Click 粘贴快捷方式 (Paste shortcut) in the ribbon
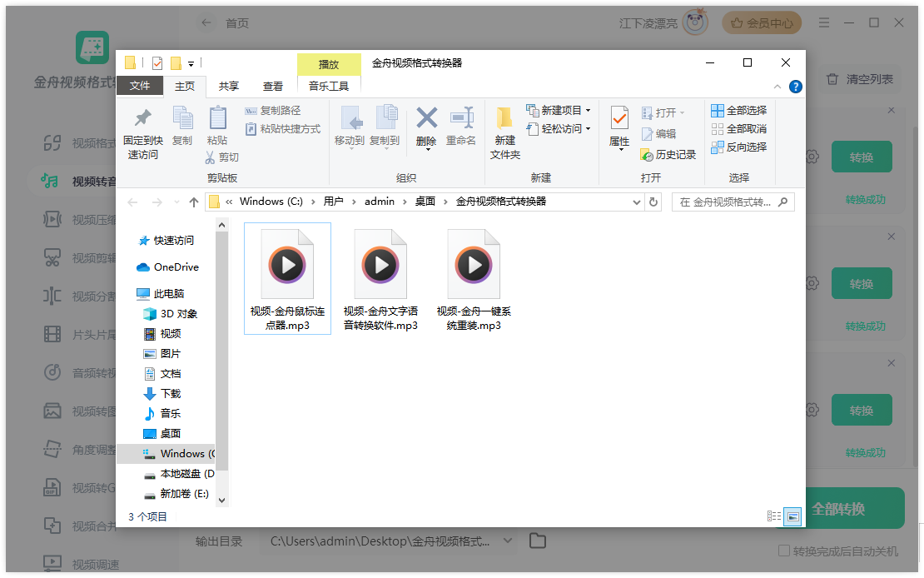 click(283, 128)
